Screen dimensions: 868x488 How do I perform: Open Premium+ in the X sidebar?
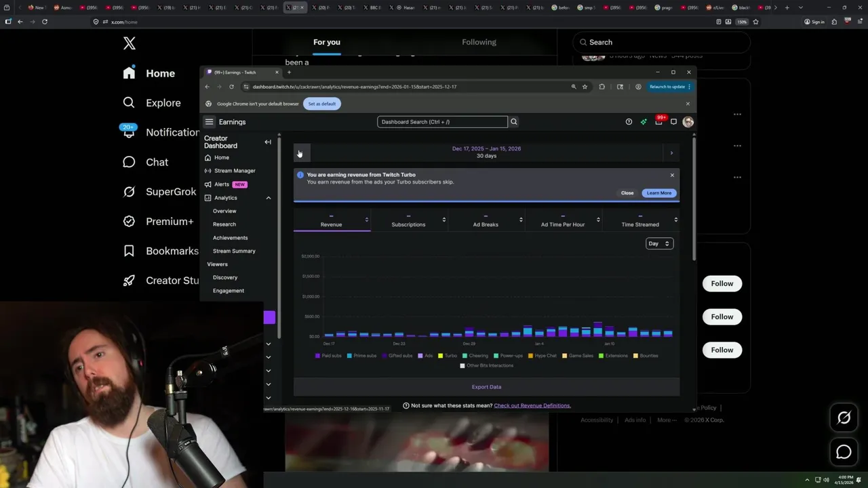tap(158, 221)
